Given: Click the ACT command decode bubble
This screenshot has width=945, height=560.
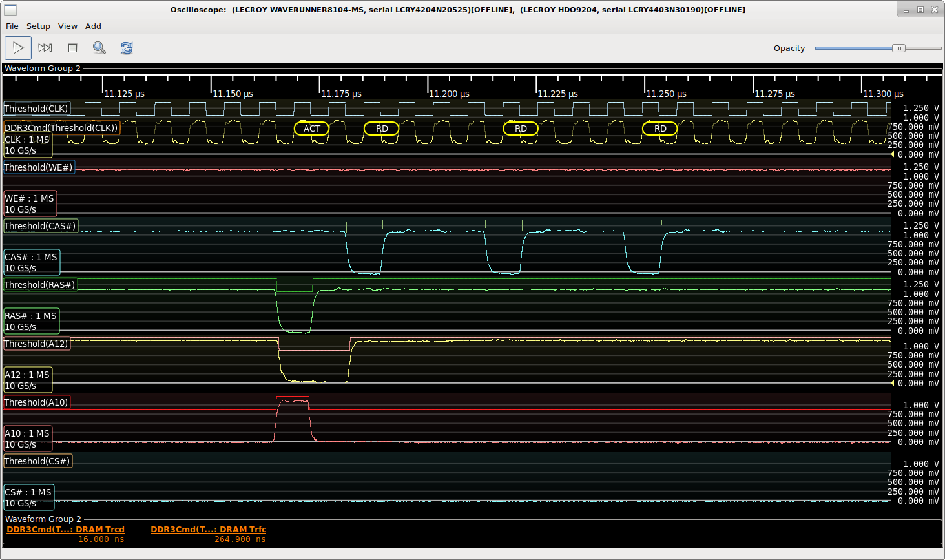Looking at the screenshot, I should [312, 129].
